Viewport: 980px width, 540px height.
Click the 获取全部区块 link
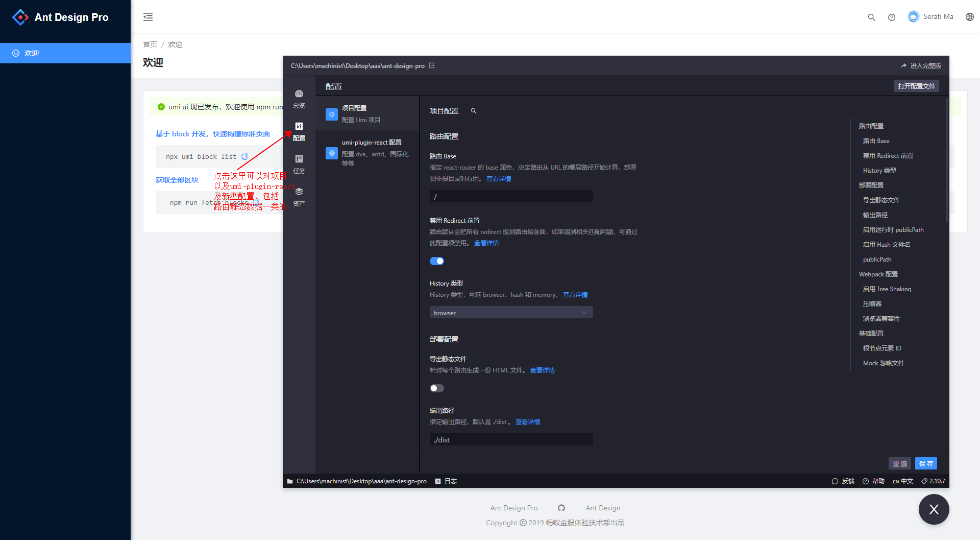(x=177, y=180)
